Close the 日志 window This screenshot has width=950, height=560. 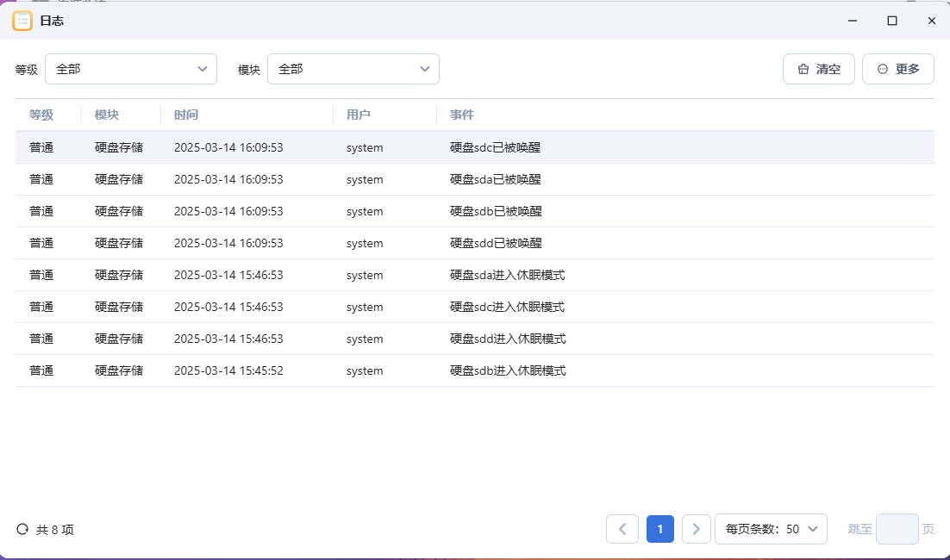932,21
